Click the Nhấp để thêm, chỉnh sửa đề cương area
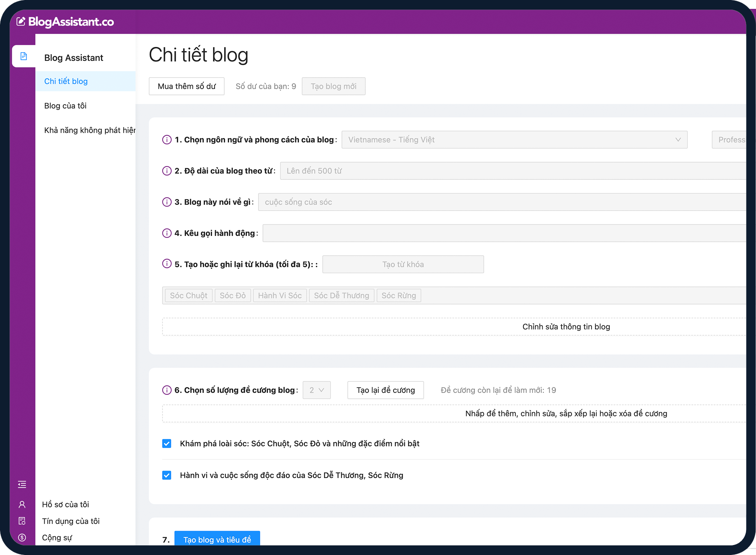This screenshot has height=555, width=756. coord(455,414)
